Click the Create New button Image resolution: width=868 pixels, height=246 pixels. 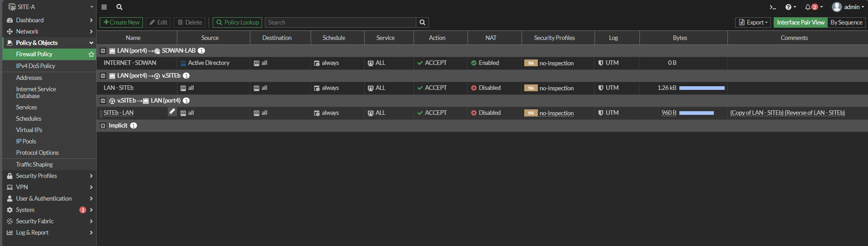coord(122,23)
